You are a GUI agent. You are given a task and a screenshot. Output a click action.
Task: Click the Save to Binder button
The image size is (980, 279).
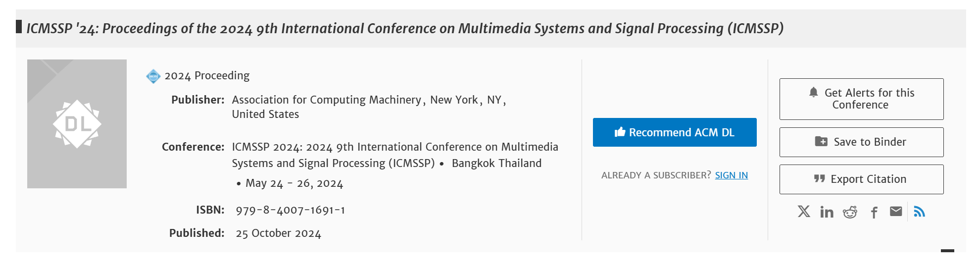click(861, 142)
